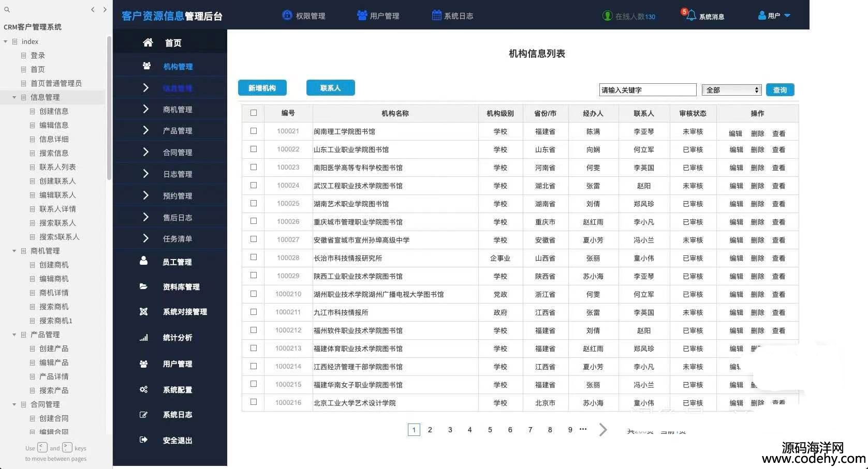Click the home icon beside 首页
This screenshot has width=868, height=469.
(148, 42)
